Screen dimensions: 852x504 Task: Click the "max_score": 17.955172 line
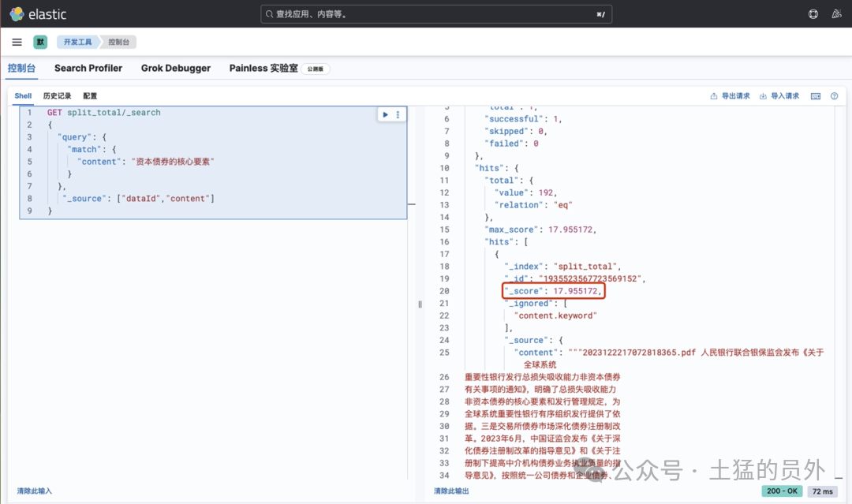(x=540, y=230)
